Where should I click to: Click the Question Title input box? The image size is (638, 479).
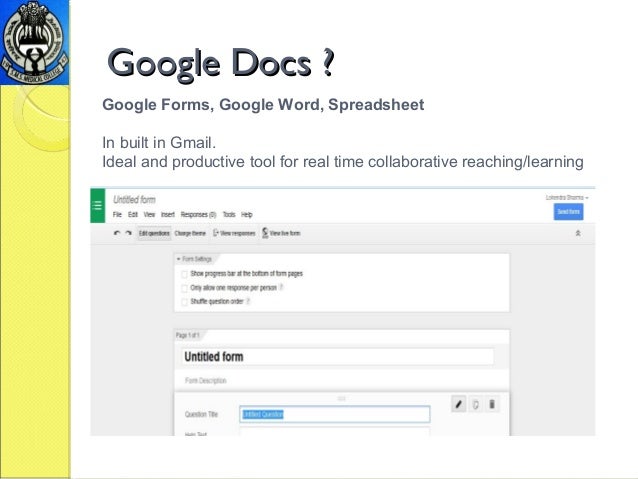[x=334, y=414]
